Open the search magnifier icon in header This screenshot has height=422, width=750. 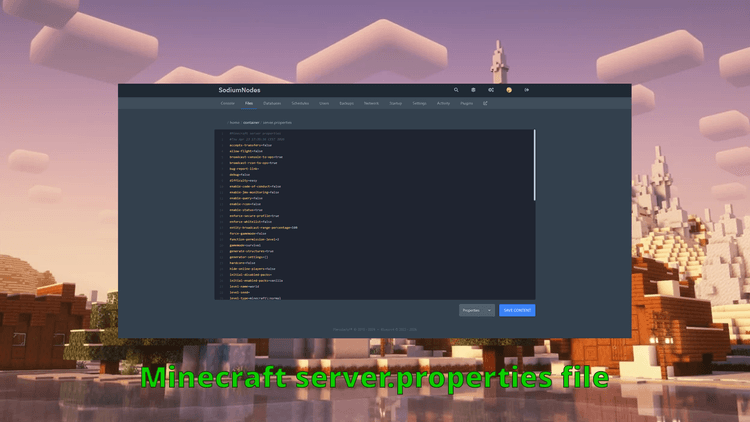[x=456, y=90]
